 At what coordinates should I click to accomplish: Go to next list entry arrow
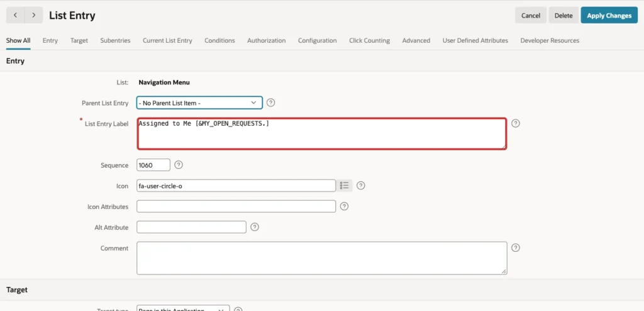coord(34,15)
